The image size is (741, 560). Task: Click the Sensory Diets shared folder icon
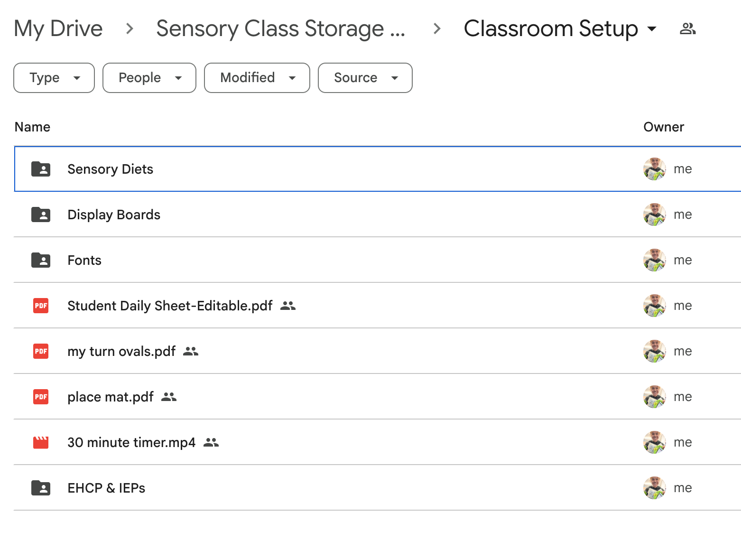41,169
